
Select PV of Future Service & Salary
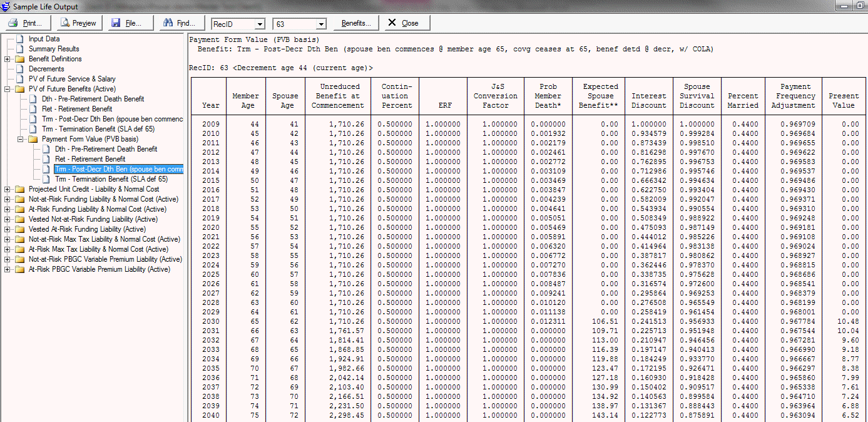72,79
